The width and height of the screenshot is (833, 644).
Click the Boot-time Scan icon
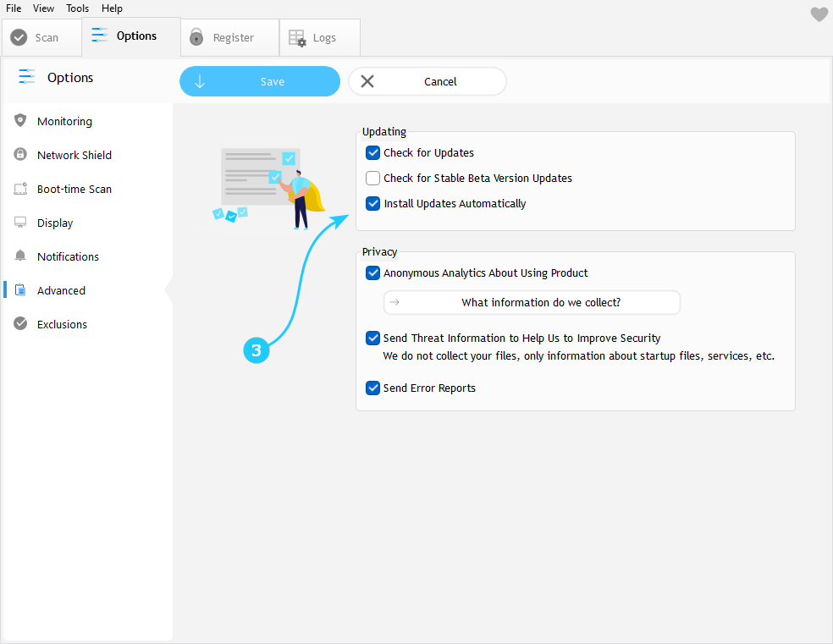click(20, 189)
